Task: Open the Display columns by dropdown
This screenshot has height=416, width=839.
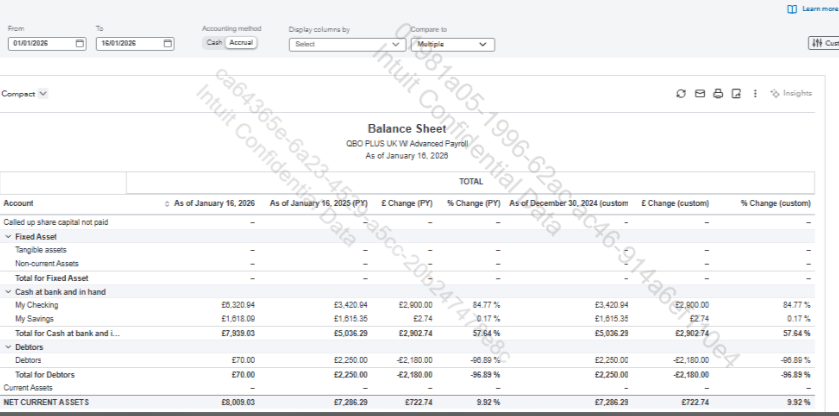Action: [345, 44]
